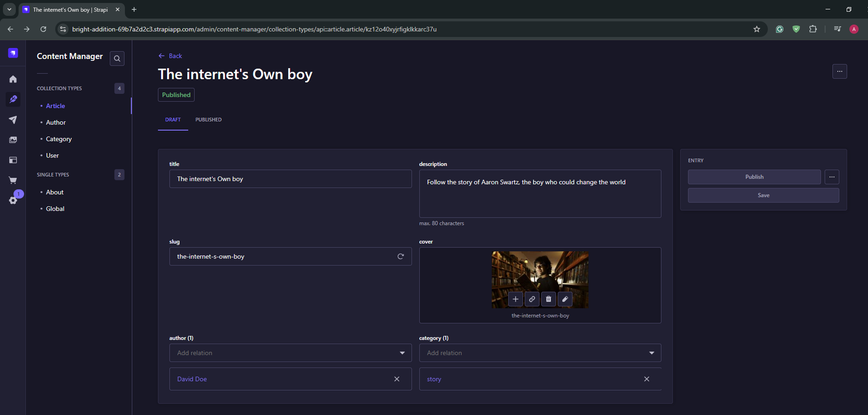Open About single type
The image size is (868, 415).
coord(55,192)
